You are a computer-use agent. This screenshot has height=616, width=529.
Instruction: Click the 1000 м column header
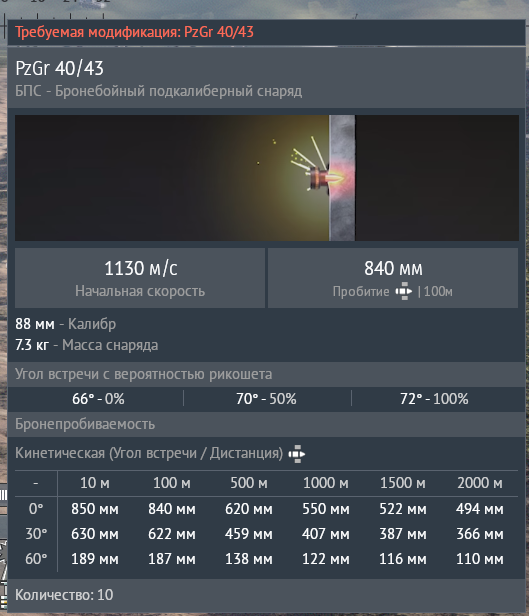click(x=326, y=483)
